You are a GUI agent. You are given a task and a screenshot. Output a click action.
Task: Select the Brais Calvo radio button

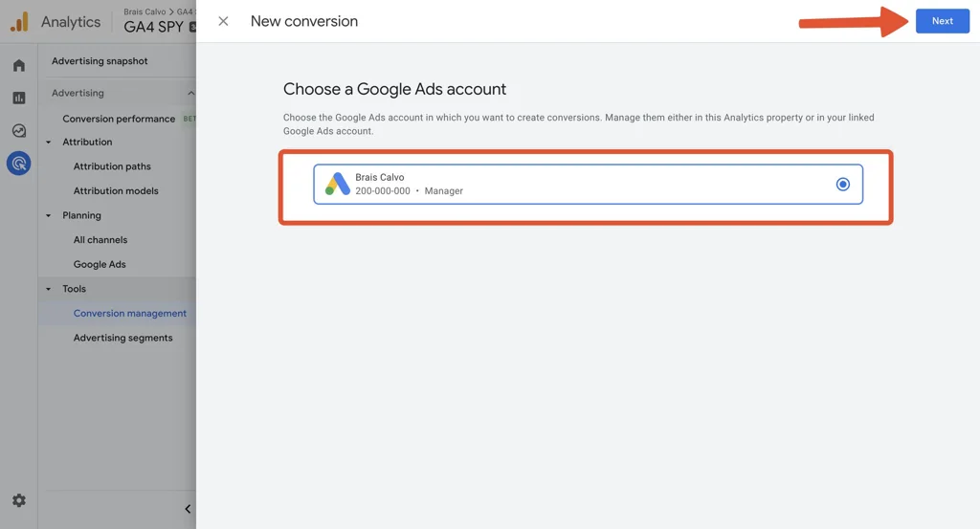click(x=842, y=185)
